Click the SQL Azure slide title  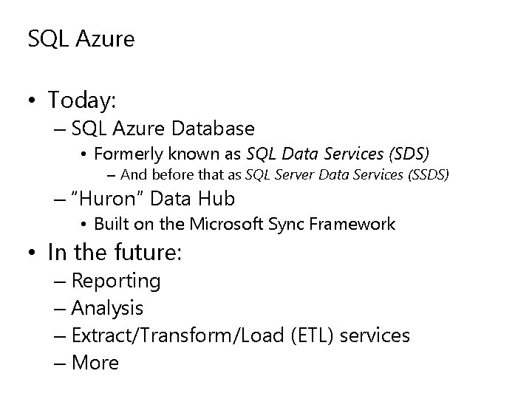click(81, 38)
